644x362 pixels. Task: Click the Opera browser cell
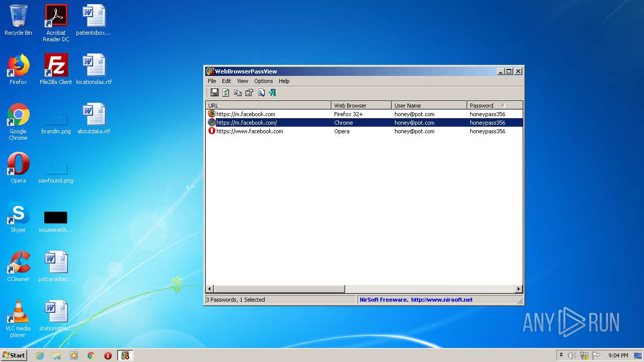[x=342, y=131]
